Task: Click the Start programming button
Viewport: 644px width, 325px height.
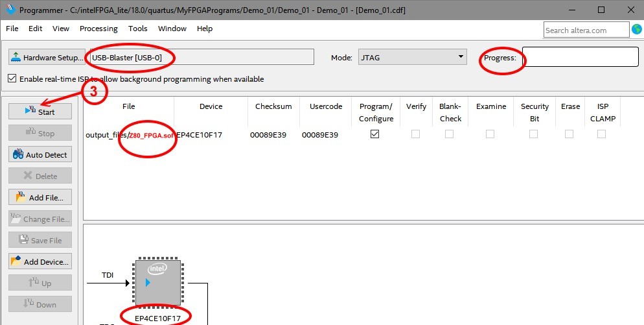Action: 40,112
